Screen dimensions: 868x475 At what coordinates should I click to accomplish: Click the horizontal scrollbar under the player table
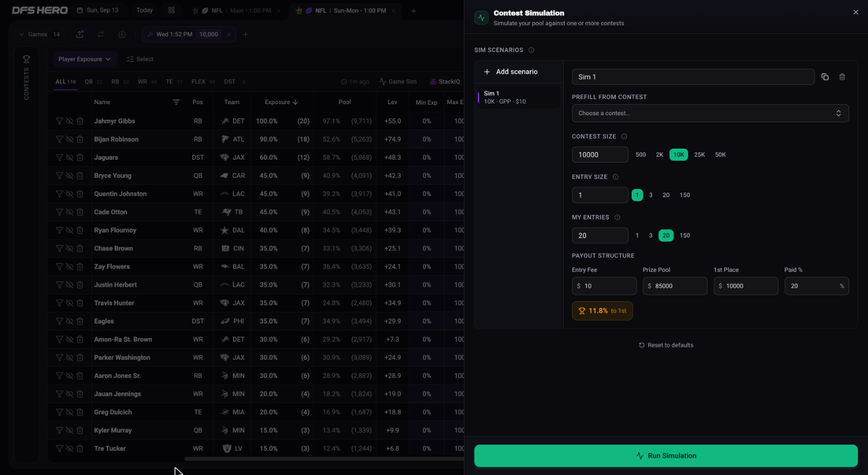[x=324, y=459]
